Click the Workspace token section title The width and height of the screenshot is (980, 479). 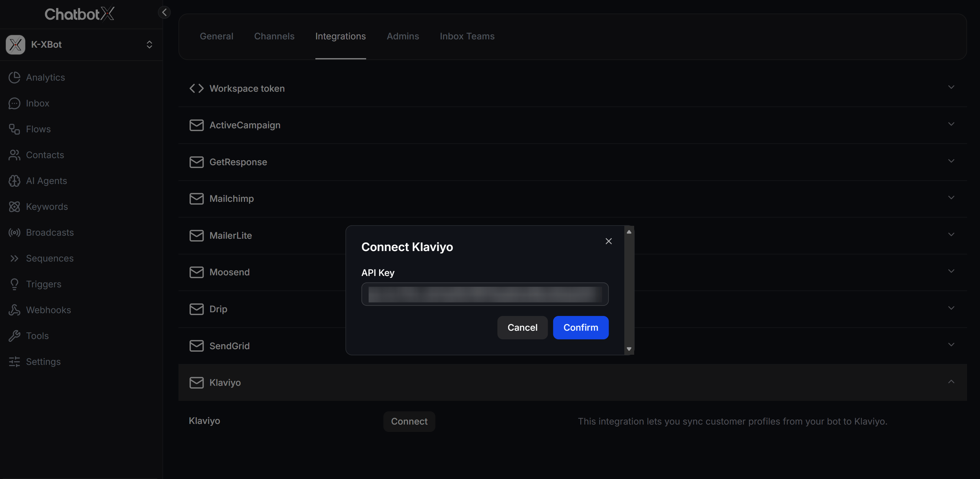coord(247,89)
